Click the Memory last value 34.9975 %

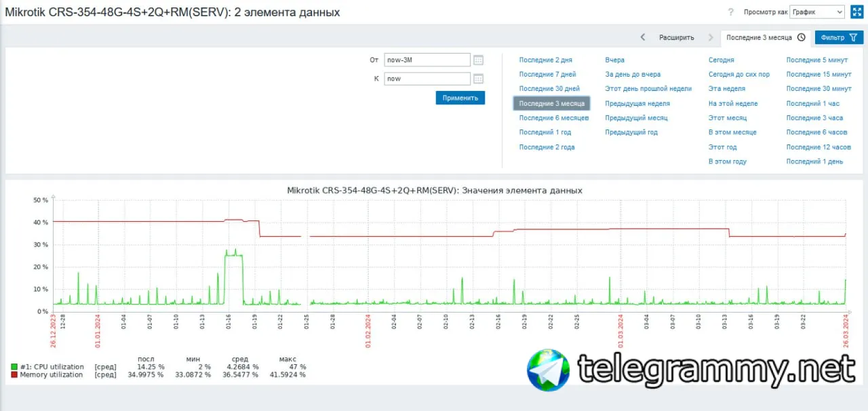(x=146, y=374)
